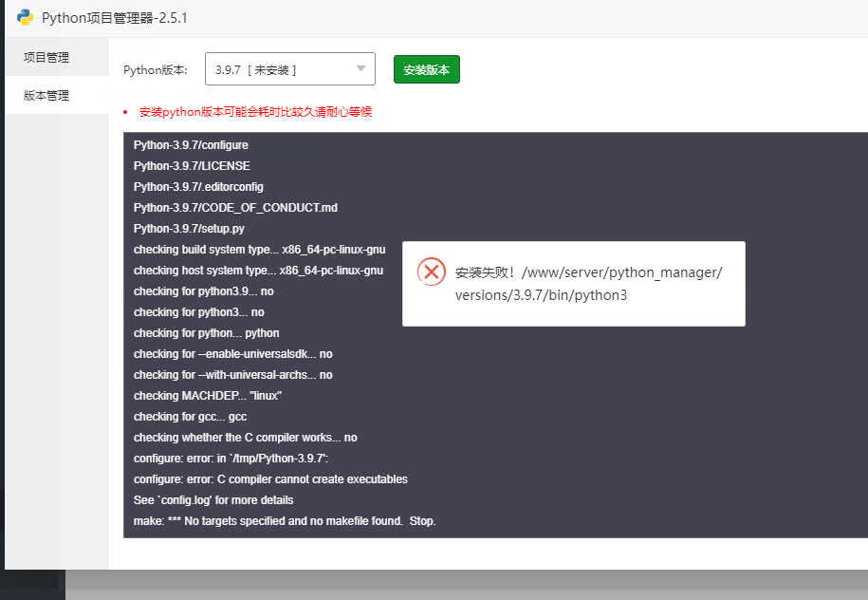Open the Python版本 dropdown showing 3.9.7
Screen dimensions: 868x600
point(290,69)
